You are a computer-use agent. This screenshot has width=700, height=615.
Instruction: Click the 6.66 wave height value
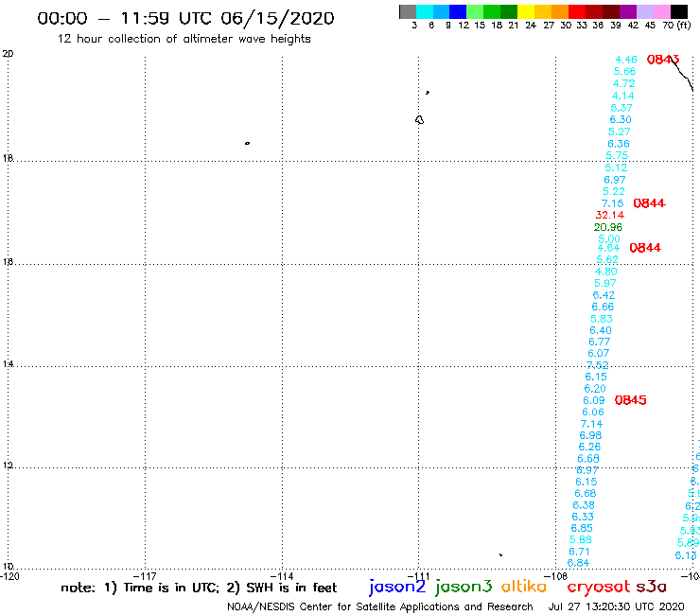(x=603, y=307)
